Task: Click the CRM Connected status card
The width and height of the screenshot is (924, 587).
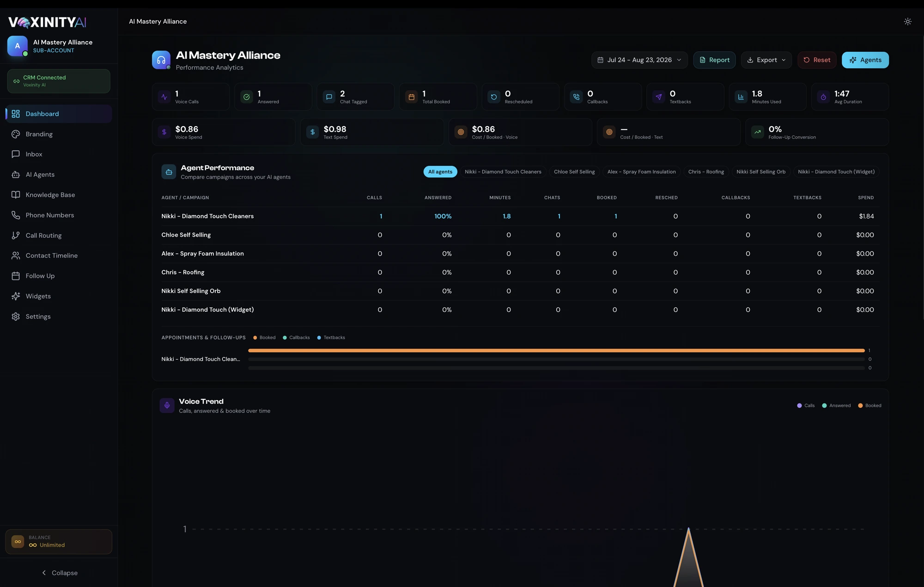Action: coord(59,81)
